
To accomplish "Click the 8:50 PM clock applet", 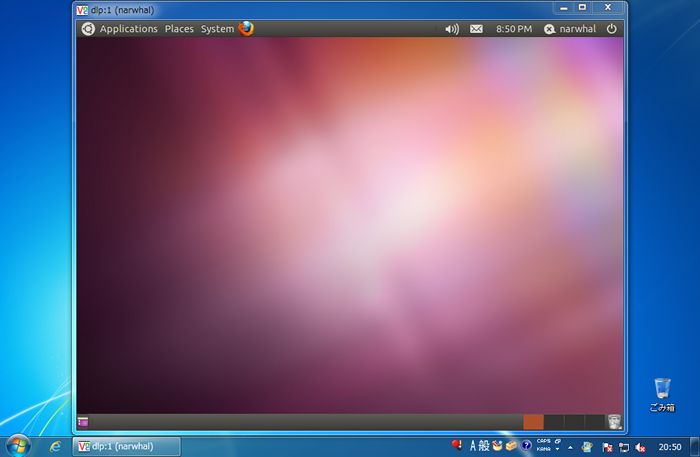I will 514,29.
